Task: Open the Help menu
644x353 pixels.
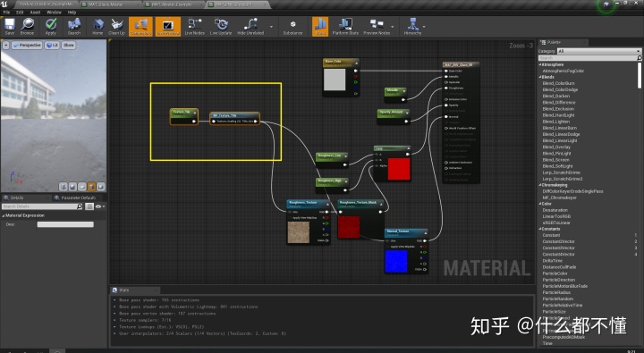Action: coord(72,13)
